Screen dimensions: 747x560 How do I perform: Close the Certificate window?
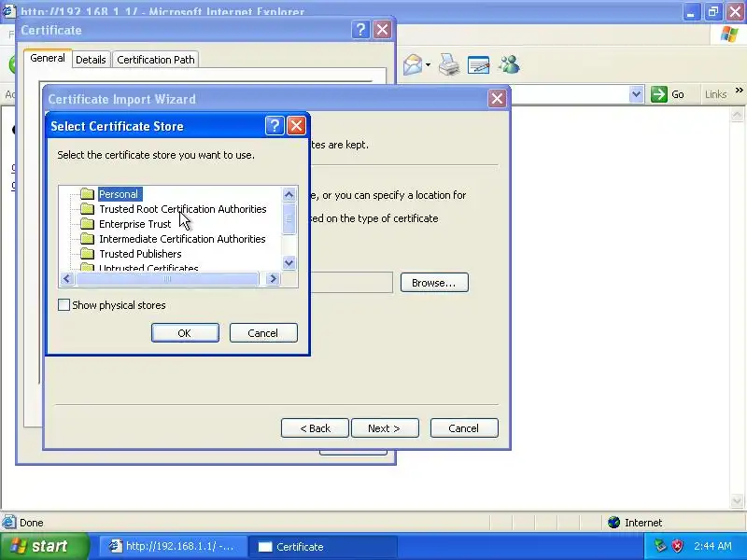coord(382,30)
